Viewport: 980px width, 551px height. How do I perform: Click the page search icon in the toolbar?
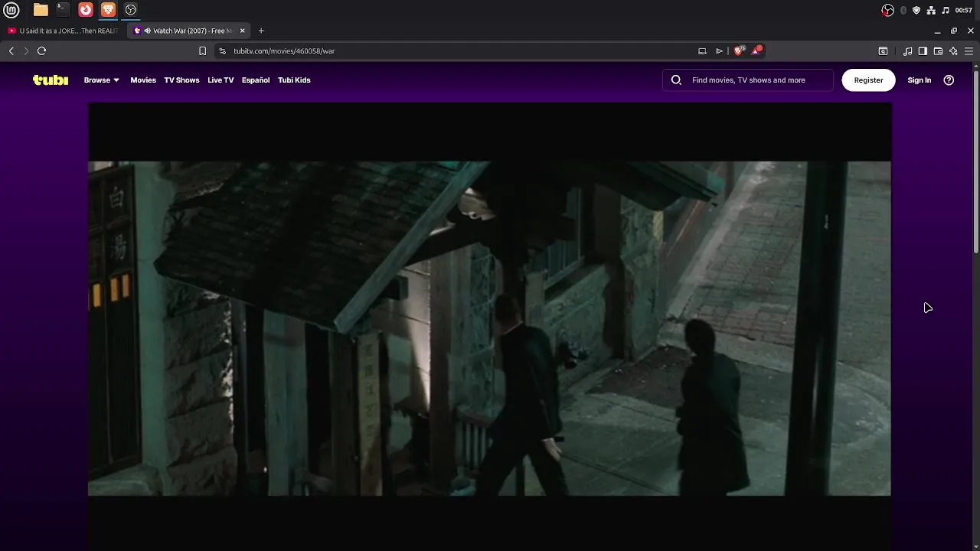883,51
